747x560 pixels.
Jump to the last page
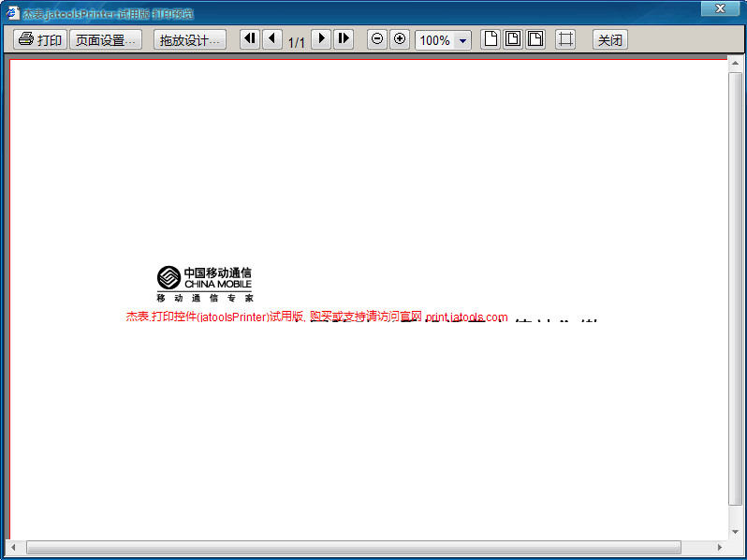344,38
